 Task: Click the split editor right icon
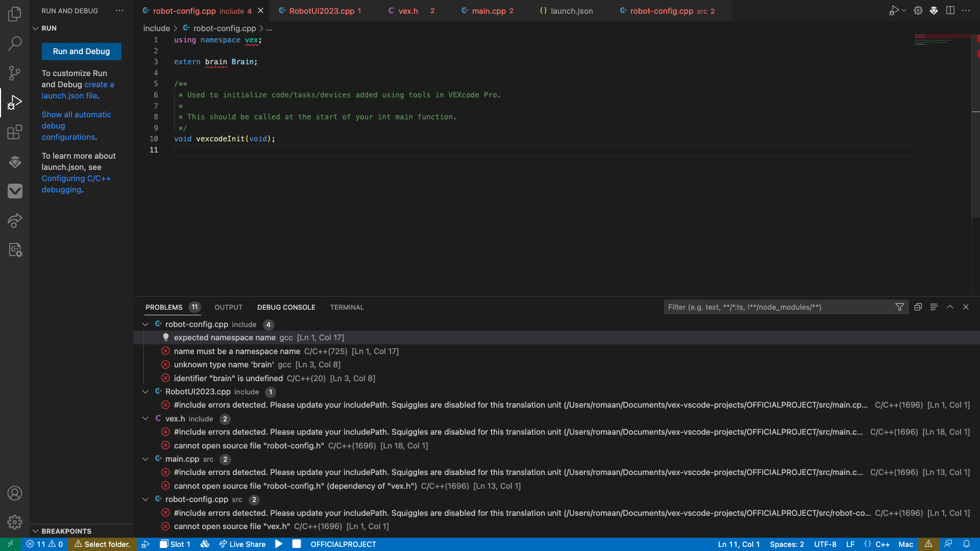pos(950,11)
